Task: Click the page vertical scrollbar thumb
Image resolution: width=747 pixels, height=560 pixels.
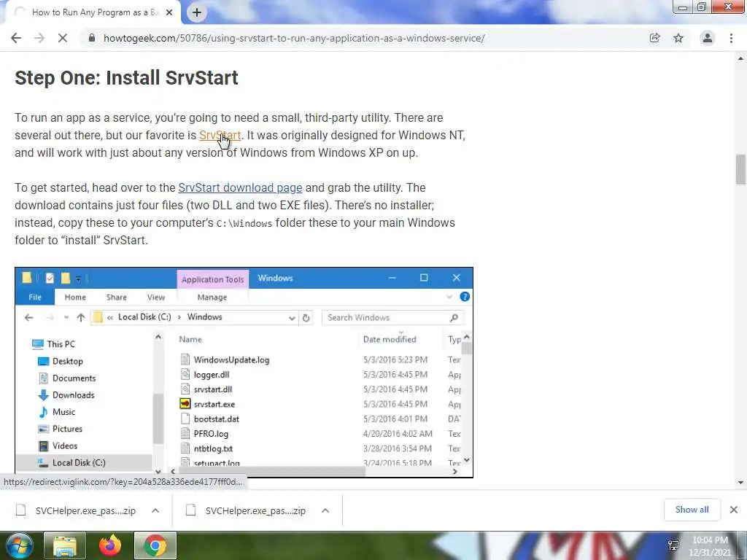Action: coord(740,169)
